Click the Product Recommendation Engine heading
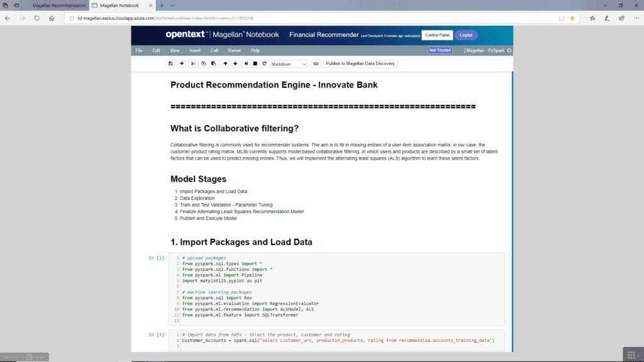Screen dimensions: 644x362 pyautogui.click(x=274, y=85)
